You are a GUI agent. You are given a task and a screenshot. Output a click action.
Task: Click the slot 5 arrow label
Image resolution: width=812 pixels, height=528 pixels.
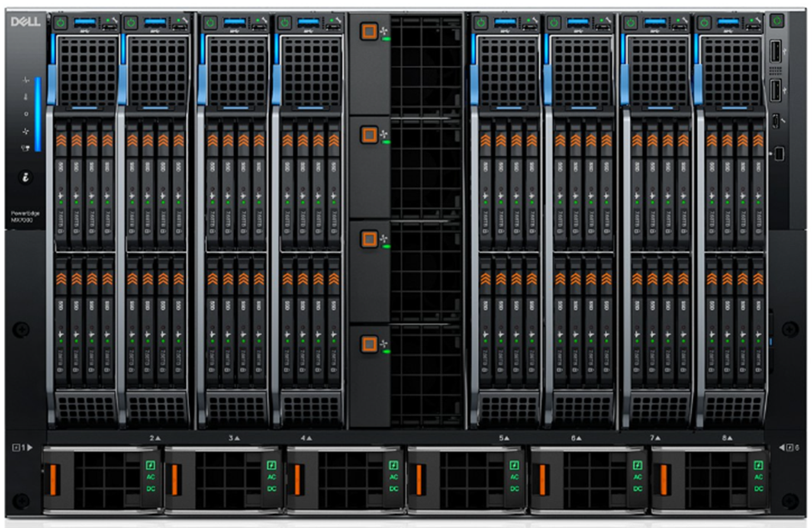(505, 437)
